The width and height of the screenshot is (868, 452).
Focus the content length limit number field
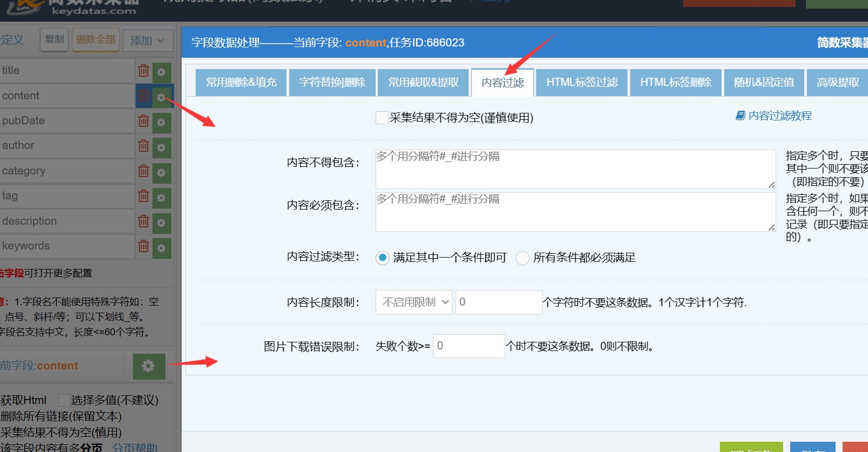coord(499,302)
